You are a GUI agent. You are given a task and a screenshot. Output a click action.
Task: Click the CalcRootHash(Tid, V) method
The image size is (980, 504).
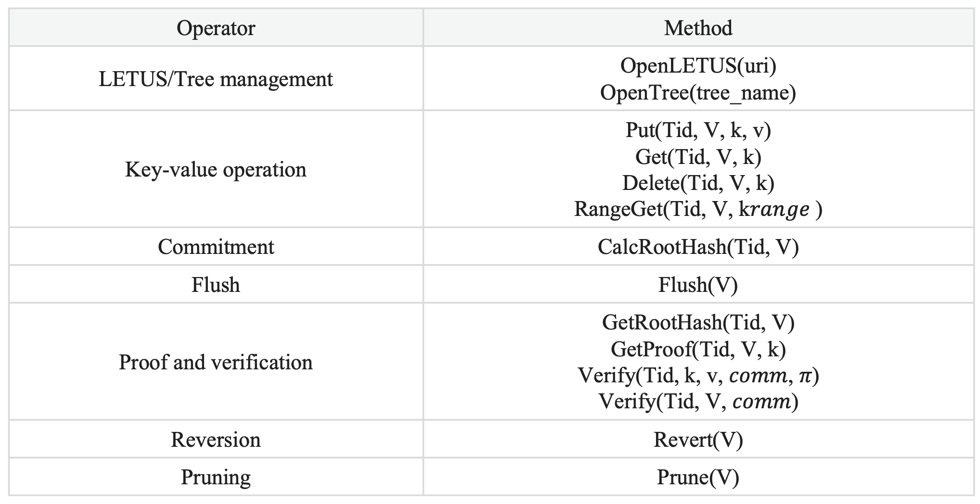point(698,247)
